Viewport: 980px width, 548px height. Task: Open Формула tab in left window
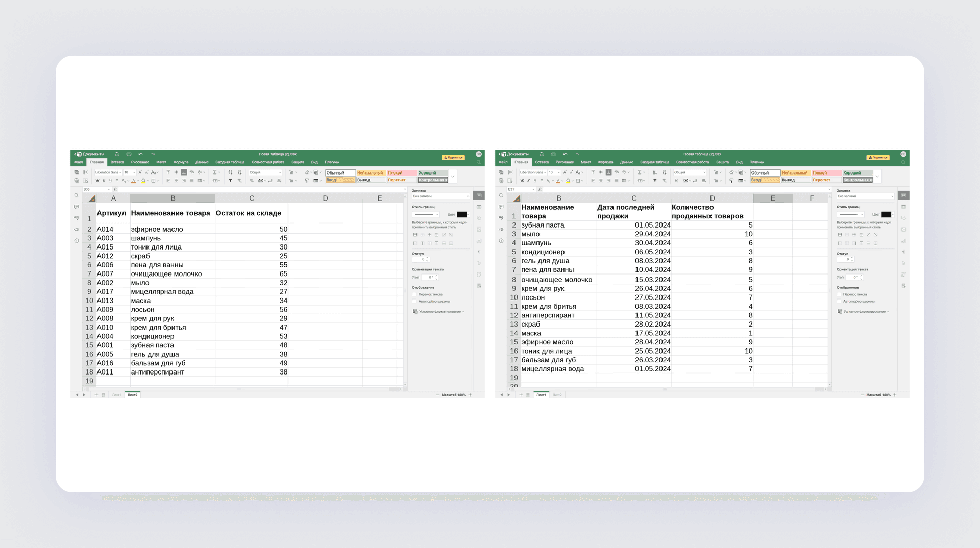[181, 162]
